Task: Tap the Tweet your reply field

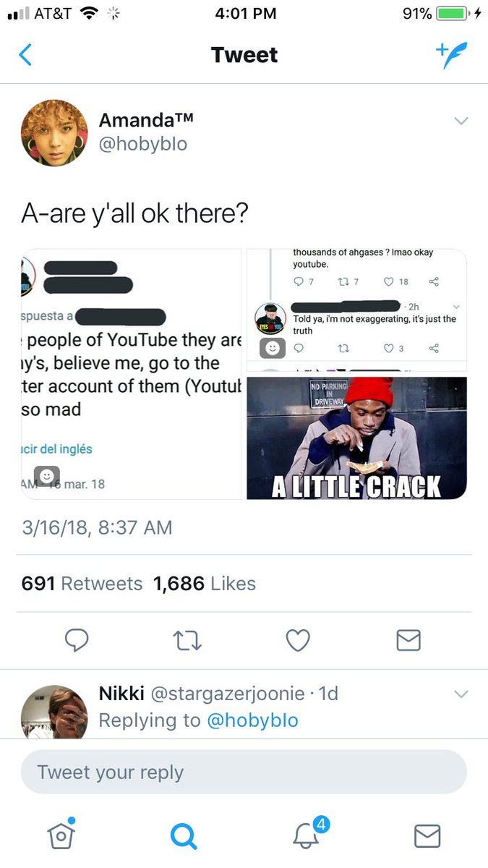Action: point(244,772)
